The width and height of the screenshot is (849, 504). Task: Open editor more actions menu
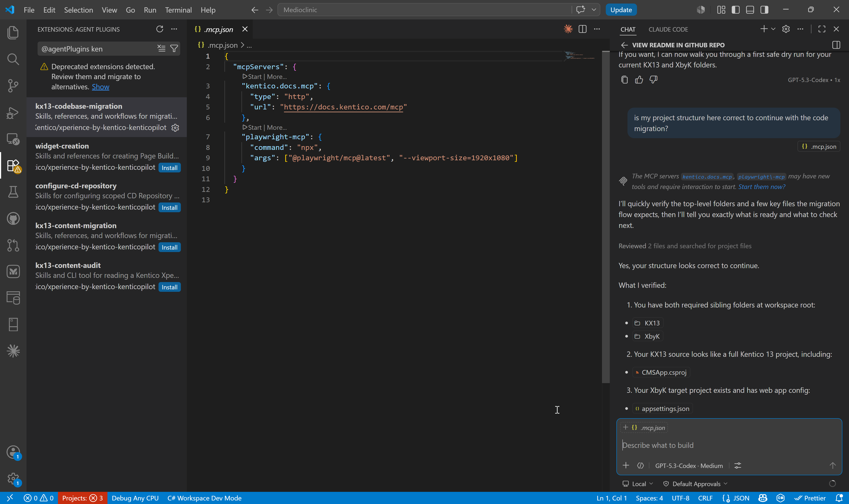click(x=597, y=29)
